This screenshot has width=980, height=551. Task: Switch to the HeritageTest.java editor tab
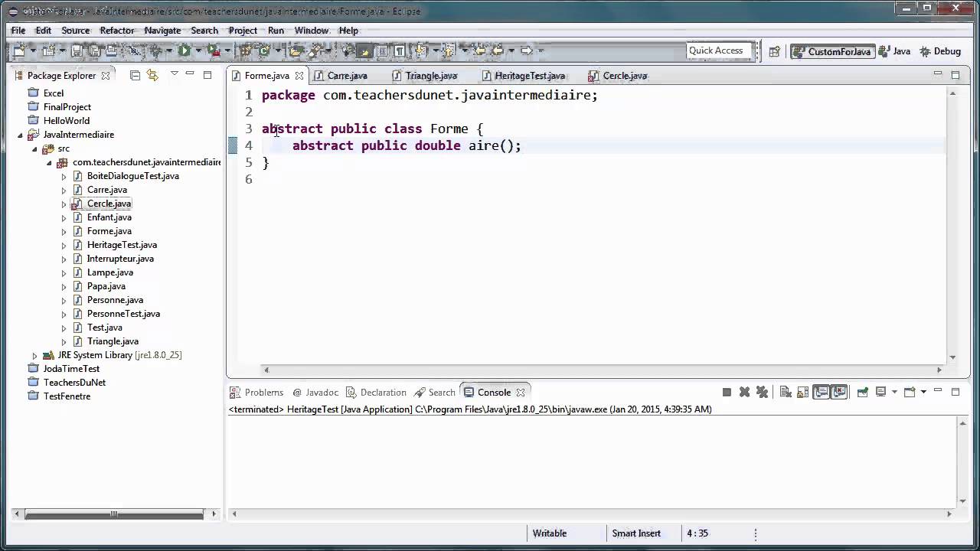click(530, 75)
